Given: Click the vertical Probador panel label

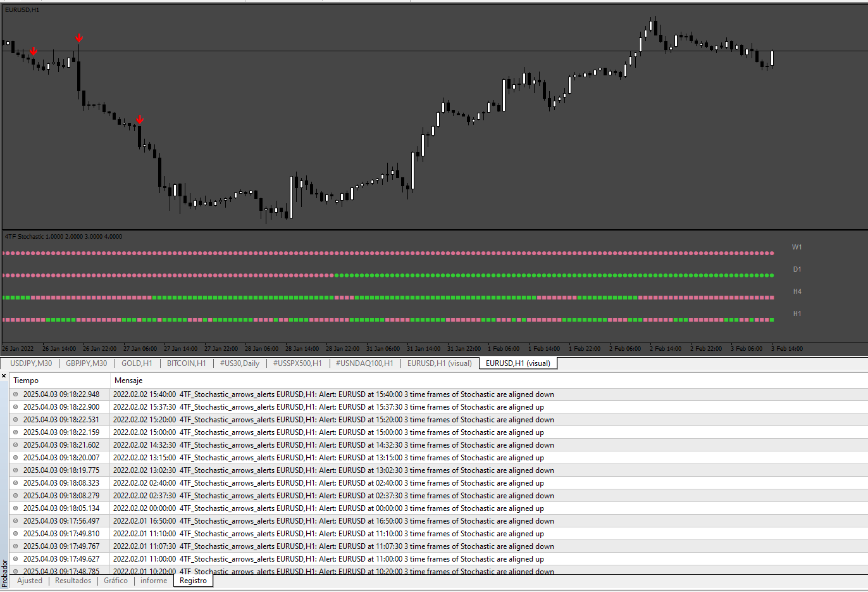Looking at the screenshot, I should coord(4,573).
